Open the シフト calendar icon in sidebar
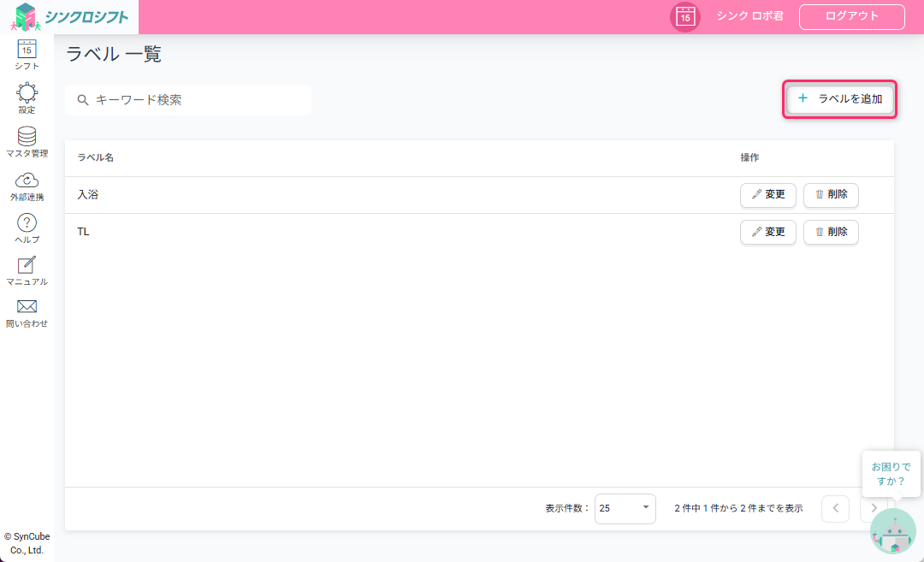 click(27, 50)
